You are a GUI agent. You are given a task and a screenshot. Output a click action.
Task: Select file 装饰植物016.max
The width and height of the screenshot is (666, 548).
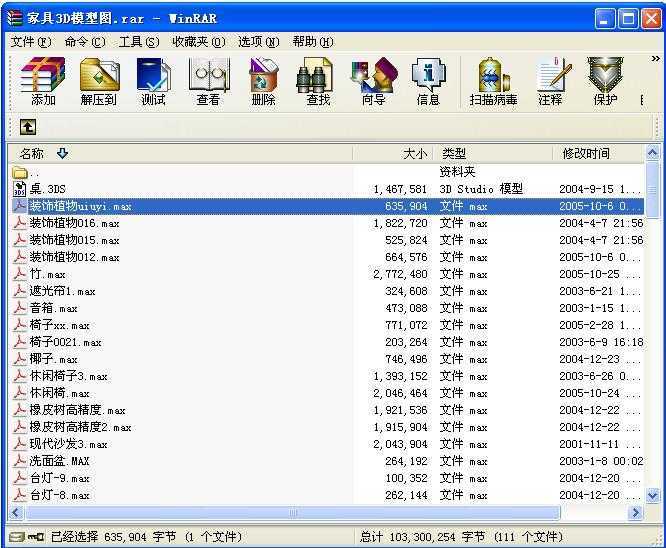(74, 223)
